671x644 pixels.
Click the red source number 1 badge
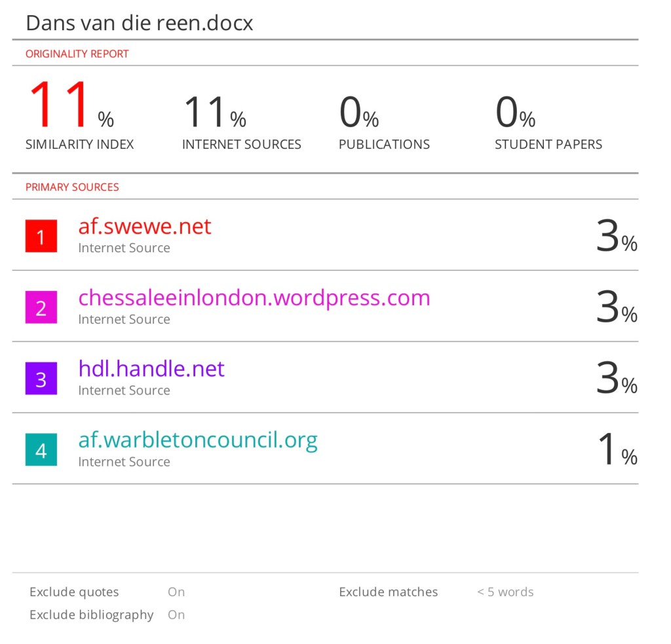[41, 237]
